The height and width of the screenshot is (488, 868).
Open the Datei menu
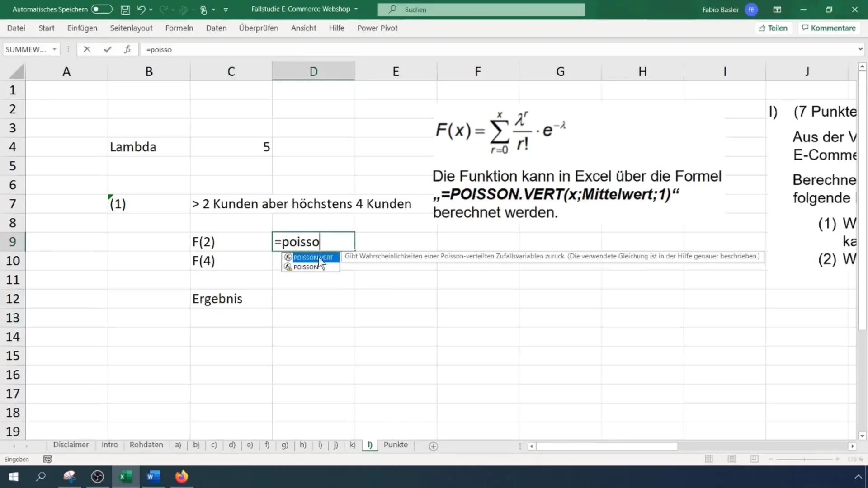pos(16,28)
